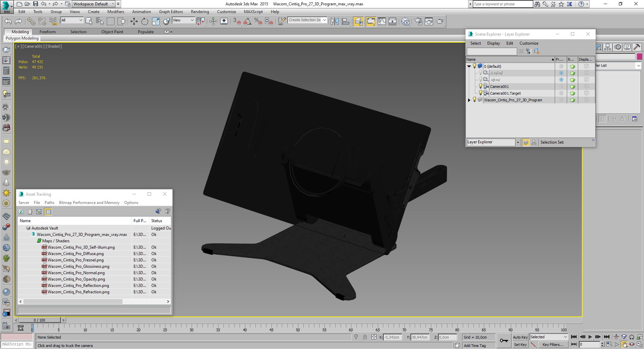Open Paths menu in Asset Tracking
Image resolution: width=644 pixels, height=349 pixels.
[x=49, y=203]
